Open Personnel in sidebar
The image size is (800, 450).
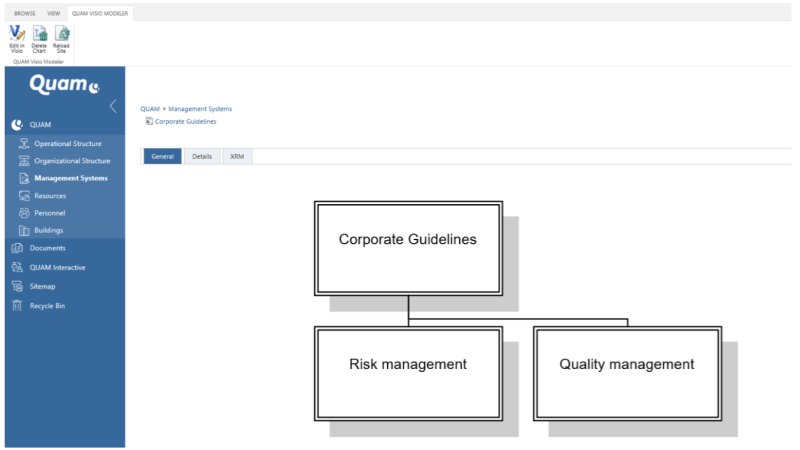(x=49, y=213)
